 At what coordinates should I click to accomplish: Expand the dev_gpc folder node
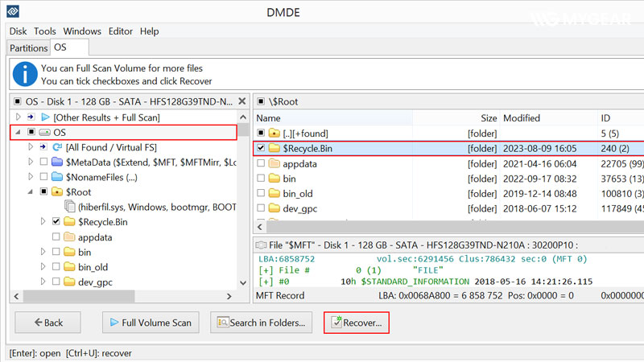pos(43,282)
